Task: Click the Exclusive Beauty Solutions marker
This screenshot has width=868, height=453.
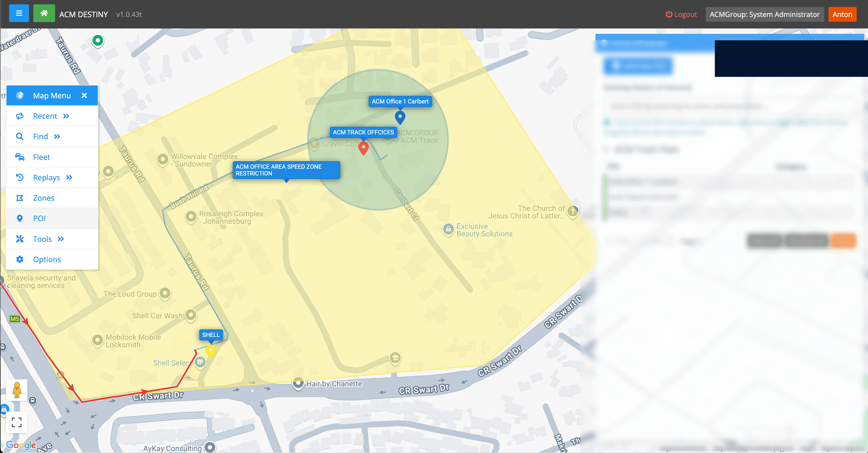Action: (448, 230)
